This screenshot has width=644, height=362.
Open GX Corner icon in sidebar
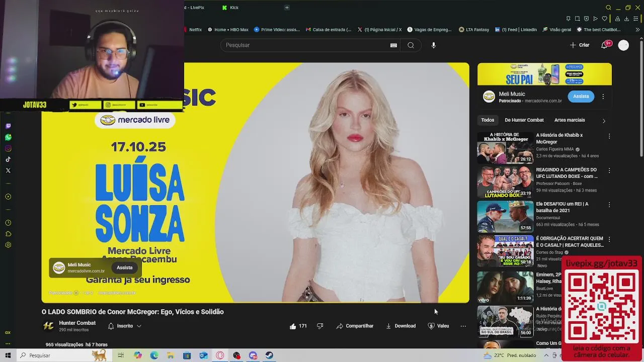pos(8,332)
